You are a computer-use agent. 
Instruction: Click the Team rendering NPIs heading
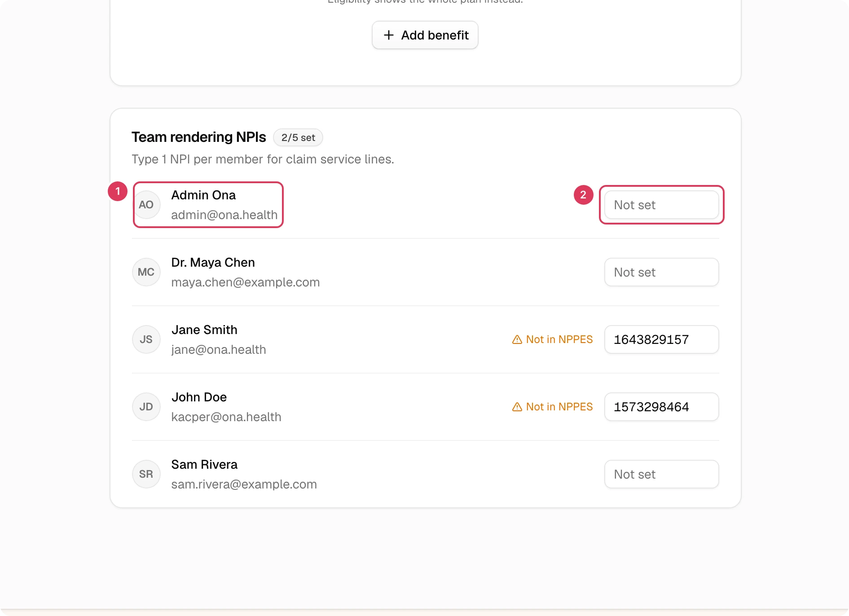click(199, 137)
